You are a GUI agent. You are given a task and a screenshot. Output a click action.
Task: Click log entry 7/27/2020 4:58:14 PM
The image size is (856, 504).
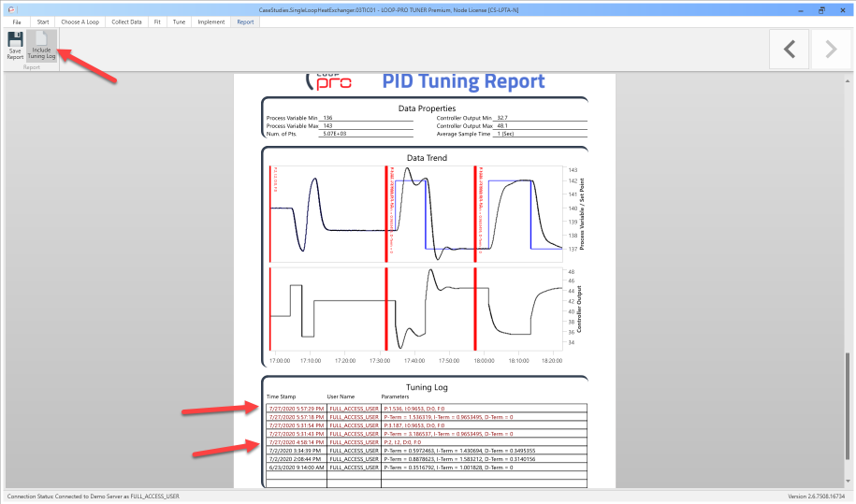coord(297,442)
